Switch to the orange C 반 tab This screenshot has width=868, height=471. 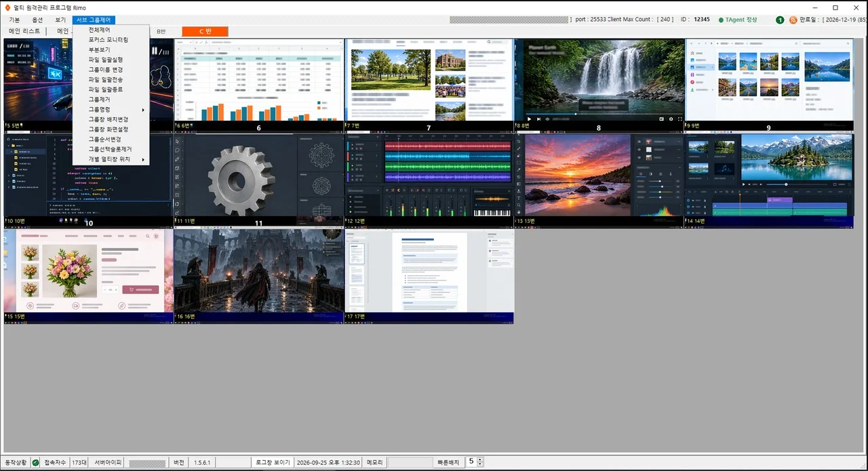tap(205, 32)
